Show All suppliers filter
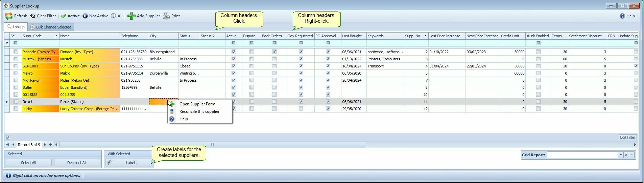Screen dimensions: 644x183 coord(117,16)
